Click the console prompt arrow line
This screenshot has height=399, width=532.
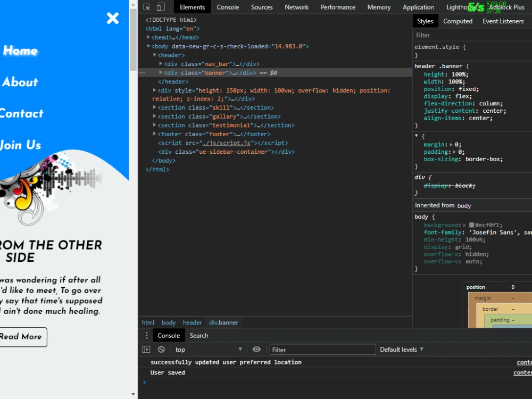336,383
